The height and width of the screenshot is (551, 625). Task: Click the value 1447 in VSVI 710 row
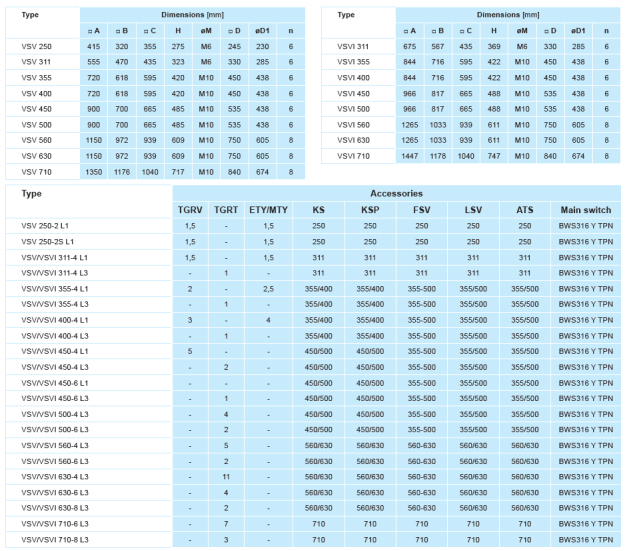click(x=409, y=156)
